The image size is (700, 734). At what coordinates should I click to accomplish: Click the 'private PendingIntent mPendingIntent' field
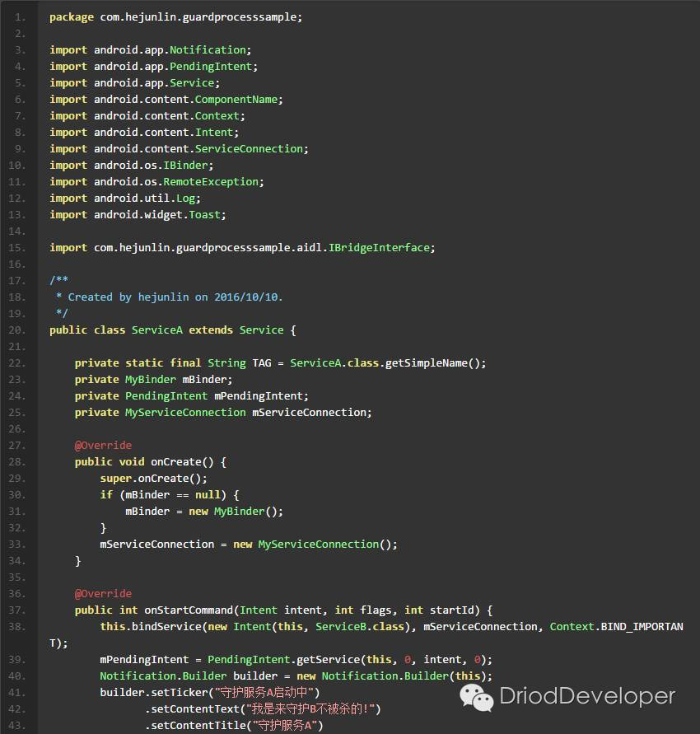192,396
